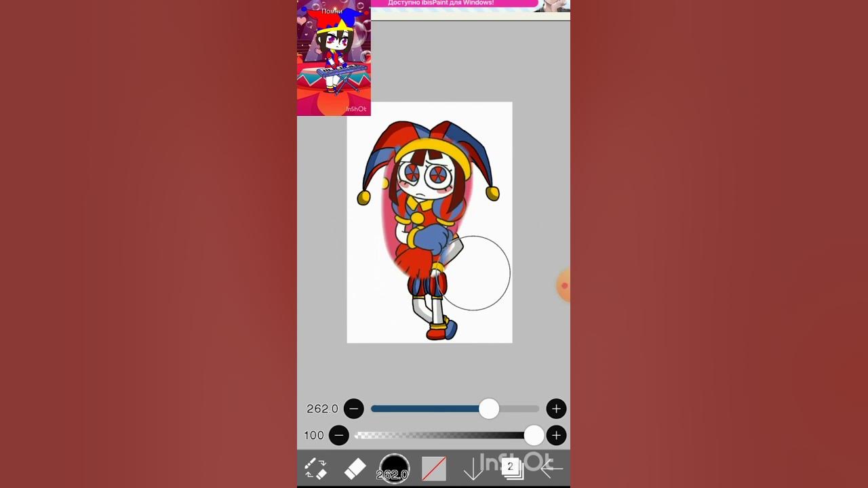Decrease opacity with minus button

[339, 435]
